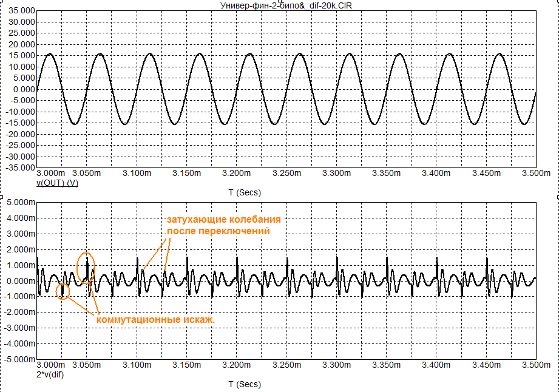This screenshot has width=559, height=392.
Task: Click 3.150m on the upper plot time axis
Action: point(186,173)
